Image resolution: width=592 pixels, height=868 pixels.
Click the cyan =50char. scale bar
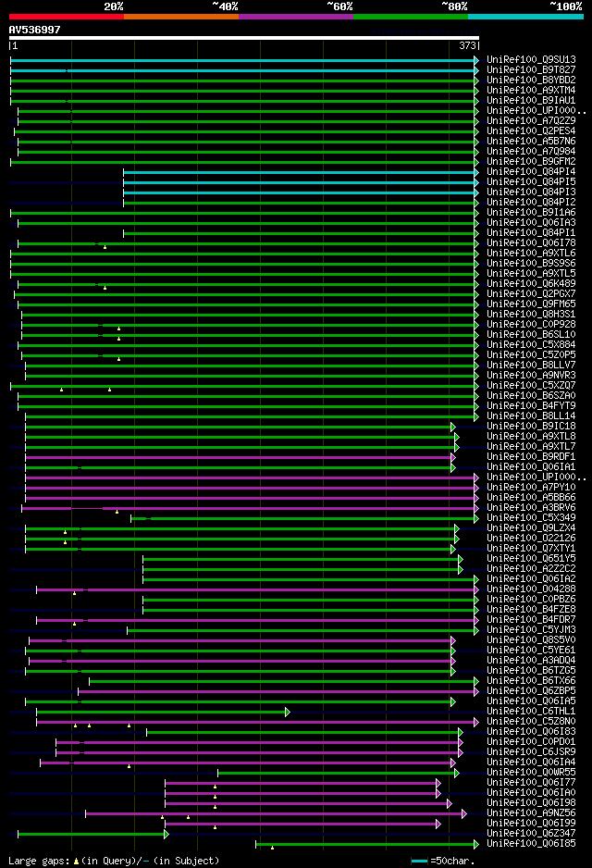(419, 862)
